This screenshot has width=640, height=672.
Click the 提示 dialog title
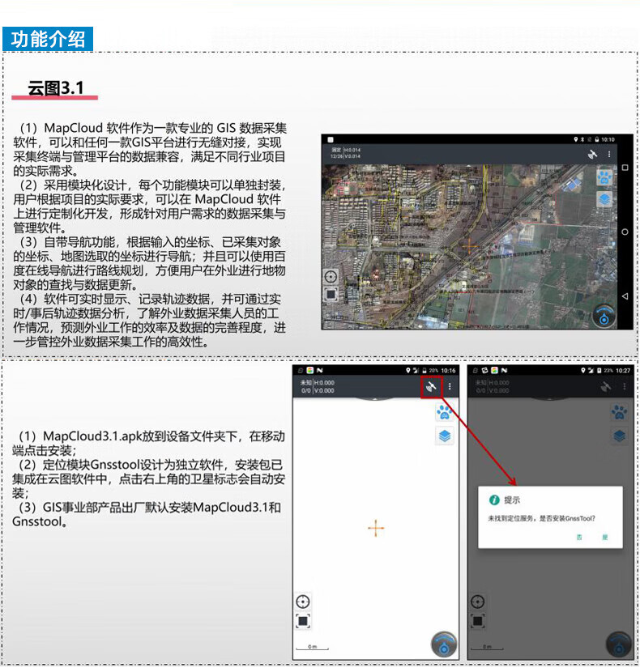pyautogui.click(x=512, y=500)
